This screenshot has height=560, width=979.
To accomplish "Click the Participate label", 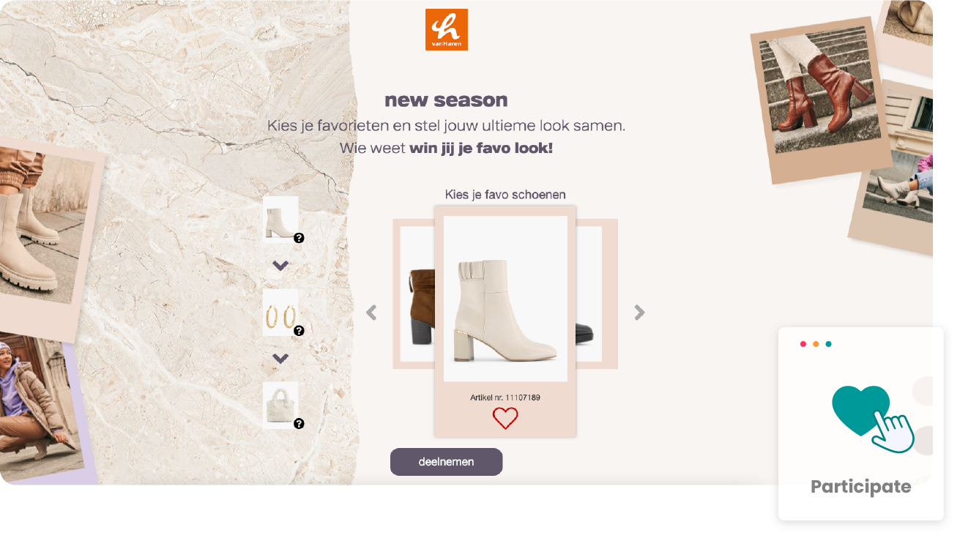I will click(x=861, y=487).
